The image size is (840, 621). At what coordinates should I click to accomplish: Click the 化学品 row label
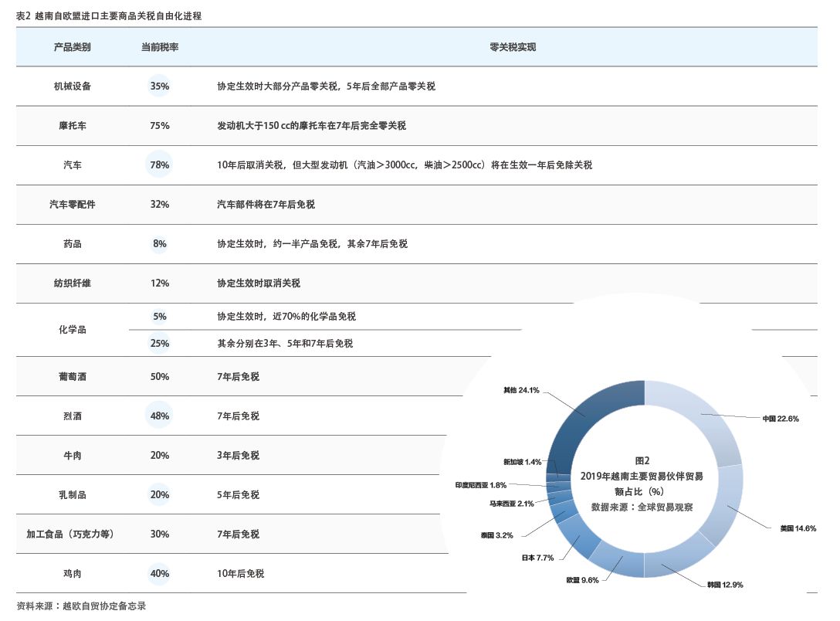pos(73,330)
